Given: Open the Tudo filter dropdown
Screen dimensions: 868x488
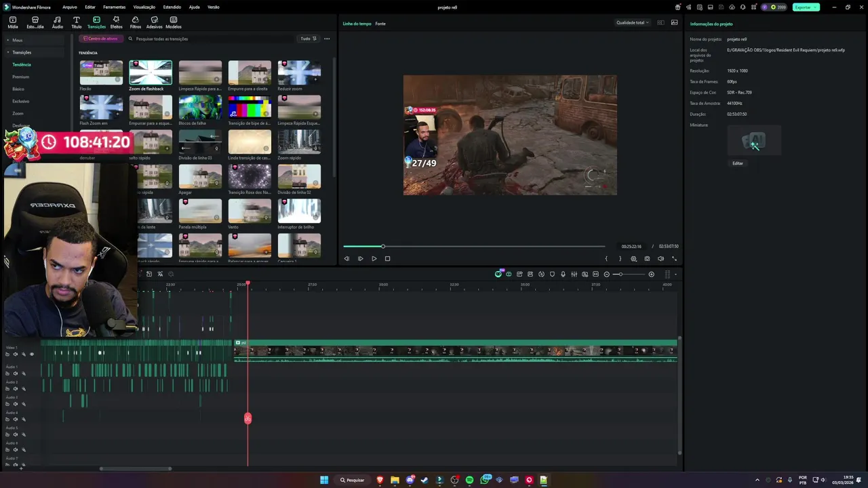Looking at the screenshot, I should [309, 39].
